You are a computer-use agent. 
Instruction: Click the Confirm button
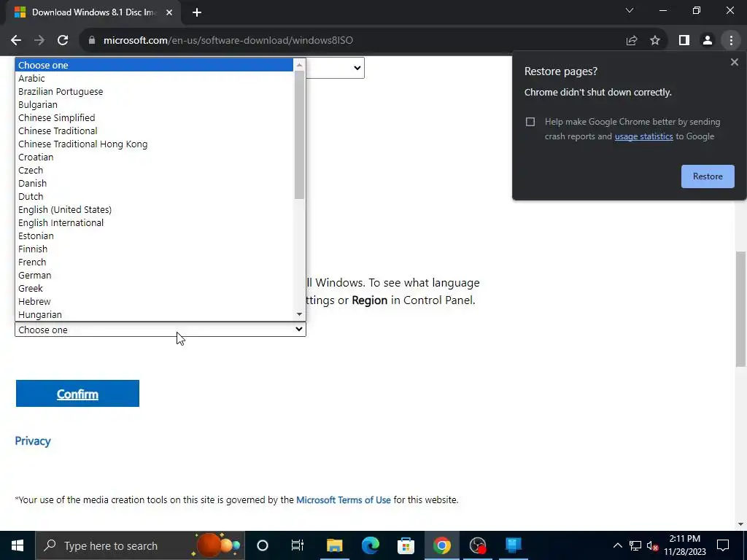coord(77,393)
